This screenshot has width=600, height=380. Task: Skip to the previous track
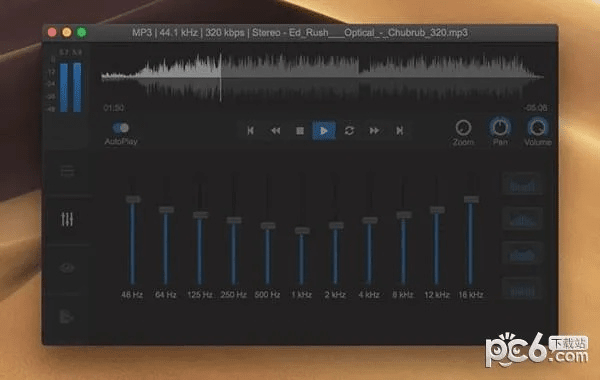[x=251, y=131]
